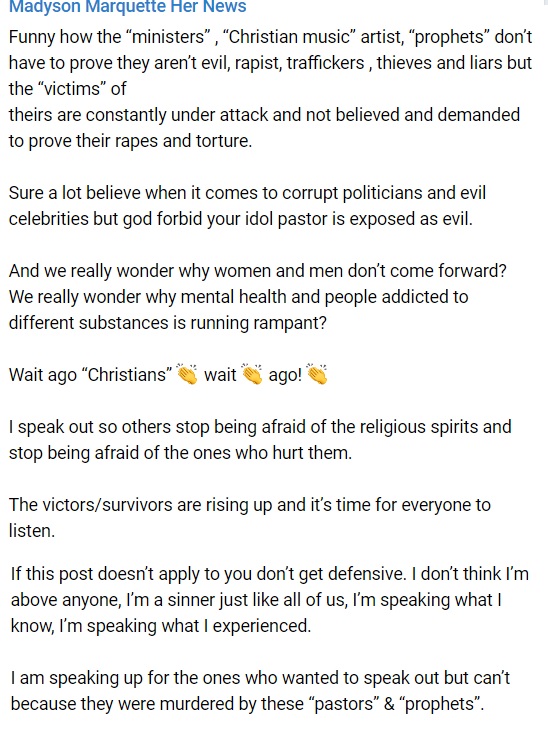Click the line "stop being afraid of the ones"
Screen dimensions: 548x749
click(x=180, y=452)
